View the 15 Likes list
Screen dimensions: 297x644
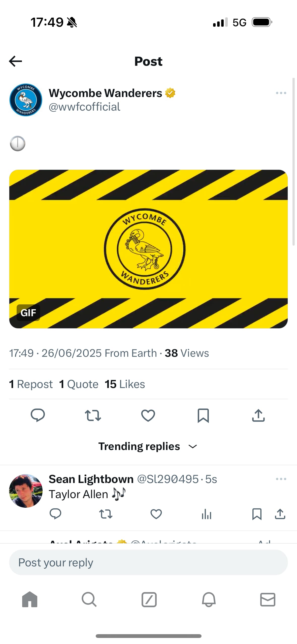pyautogui.click(x=125, y=384)
